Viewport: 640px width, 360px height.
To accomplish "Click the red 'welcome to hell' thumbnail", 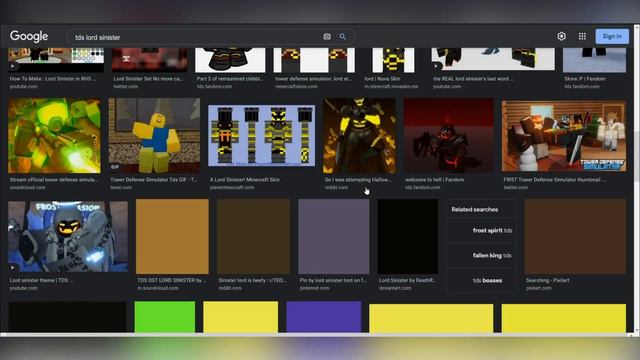I will tap(449, 136).
